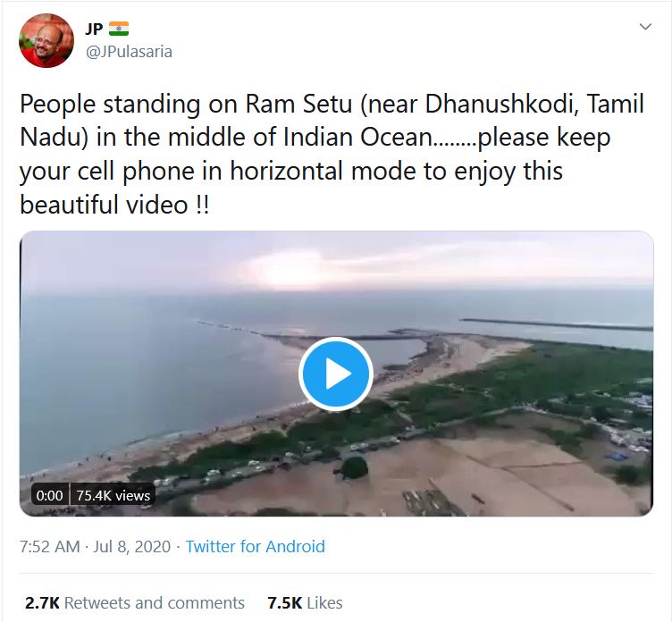Click the Twitter for Android source link
Image resolution: width=672 pixels, height=622 pixels.
tap(255, 546)
